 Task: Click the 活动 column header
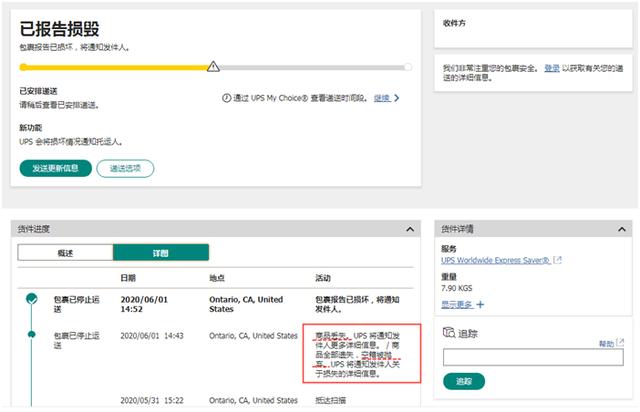[323, 278]
